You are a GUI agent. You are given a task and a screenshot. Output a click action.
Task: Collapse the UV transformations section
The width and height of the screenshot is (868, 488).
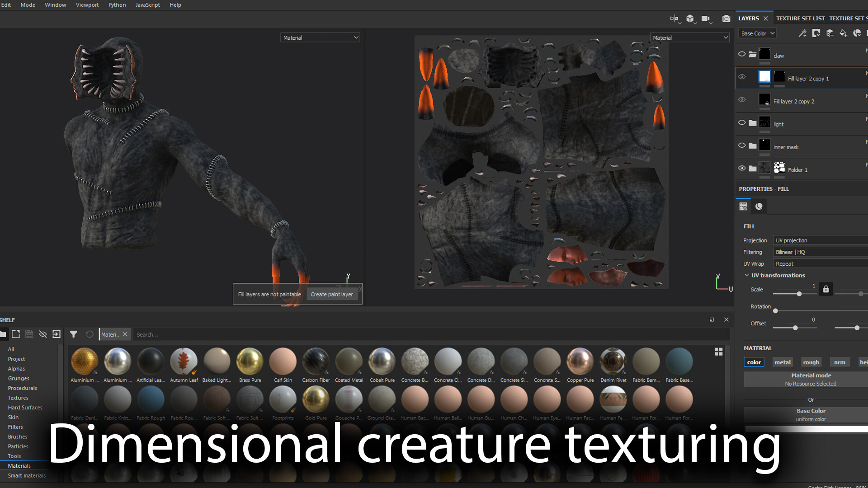click(747, 275)
